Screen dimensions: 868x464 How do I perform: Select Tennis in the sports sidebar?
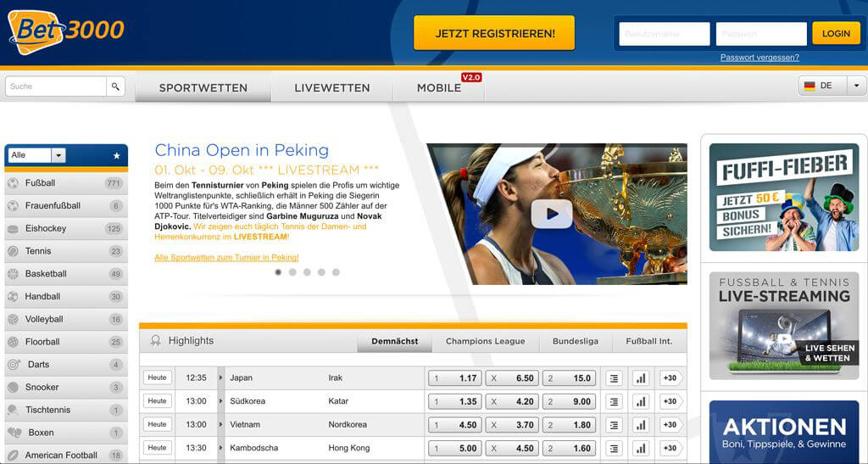pos(66,251)
